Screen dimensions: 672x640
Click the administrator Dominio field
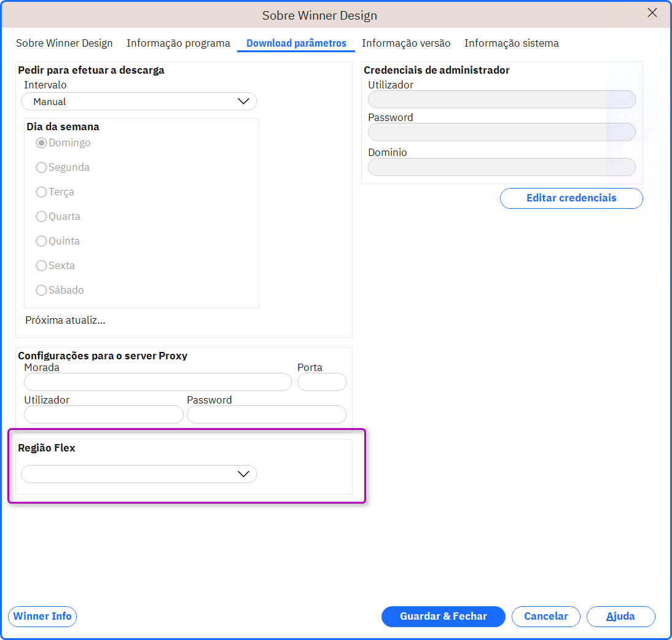(502, 167)
